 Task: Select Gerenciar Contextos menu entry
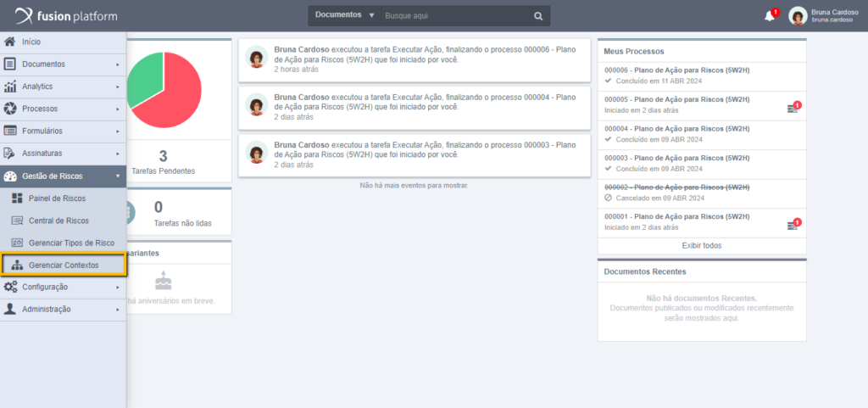(x=64, y=265)
